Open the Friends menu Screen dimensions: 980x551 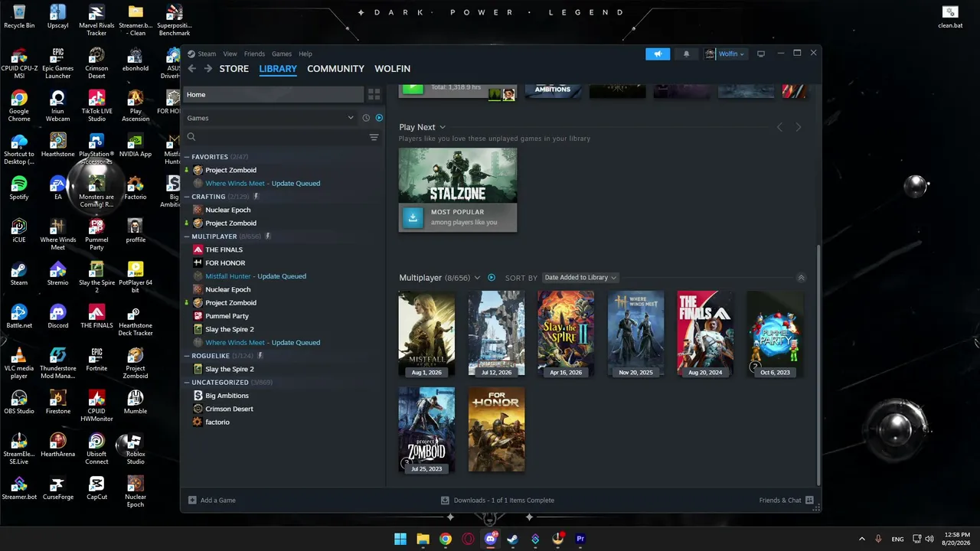click(x=254, y=54)
